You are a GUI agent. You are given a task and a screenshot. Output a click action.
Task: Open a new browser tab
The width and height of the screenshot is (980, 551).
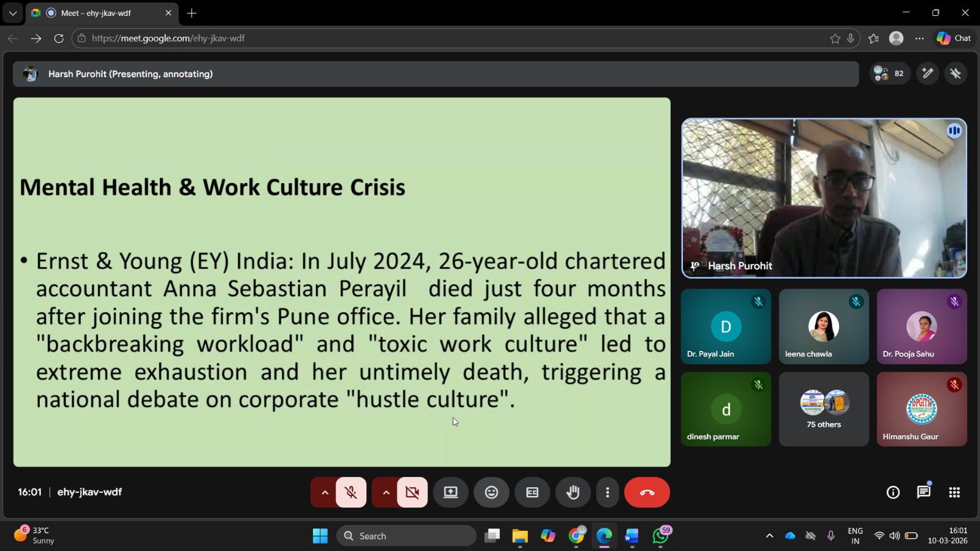click(x=192, y=13)
